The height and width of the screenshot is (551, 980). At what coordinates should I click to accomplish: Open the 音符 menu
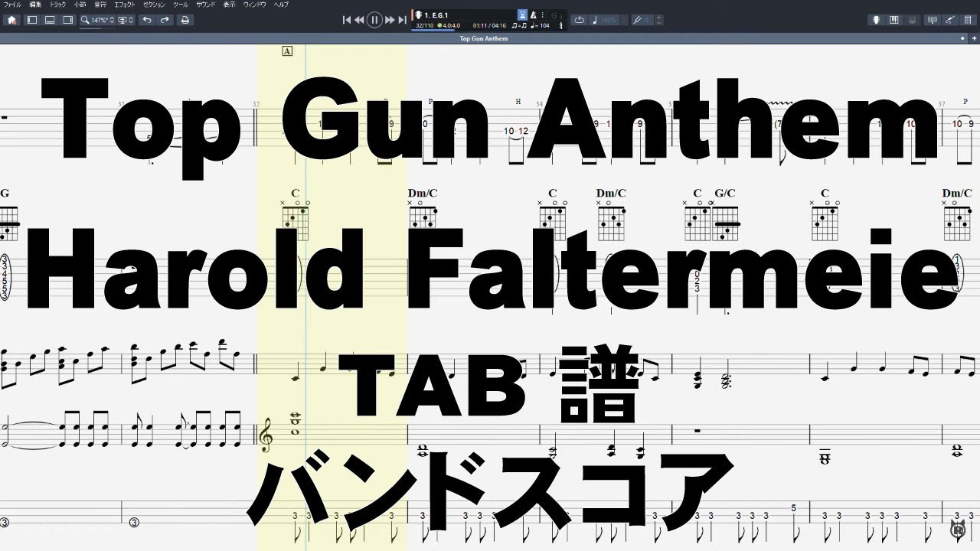point(100,4)
